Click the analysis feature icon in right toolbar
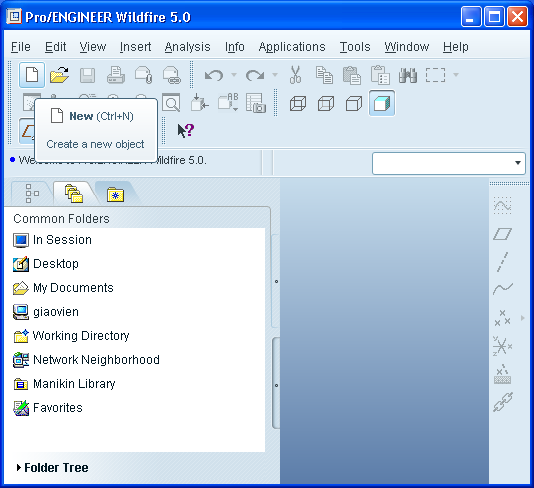534x488 pixels. 502,374
